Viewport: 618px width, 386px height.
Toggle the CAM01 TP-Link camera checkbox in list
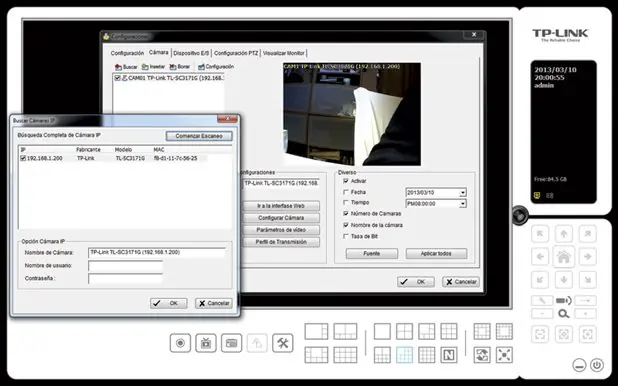click(x=117, y=78)
